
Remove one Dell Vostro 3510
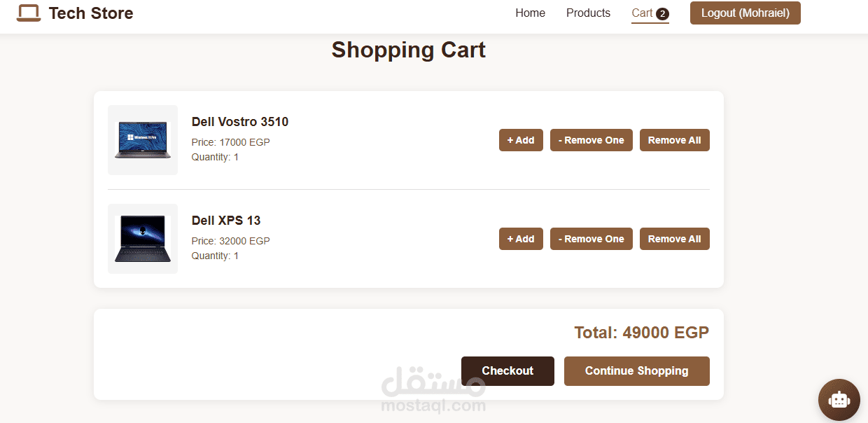click(591, 140)
